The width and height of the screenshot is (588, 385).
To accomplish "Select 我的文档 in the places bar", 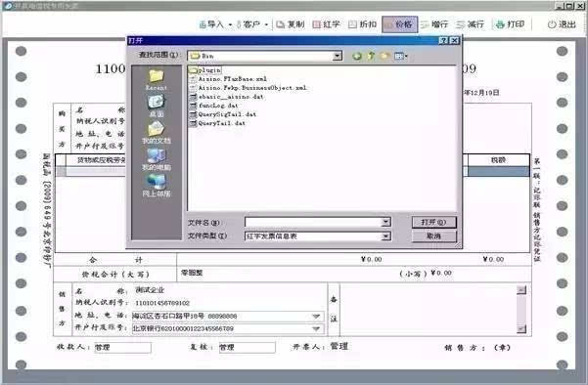I will point(156,133).
